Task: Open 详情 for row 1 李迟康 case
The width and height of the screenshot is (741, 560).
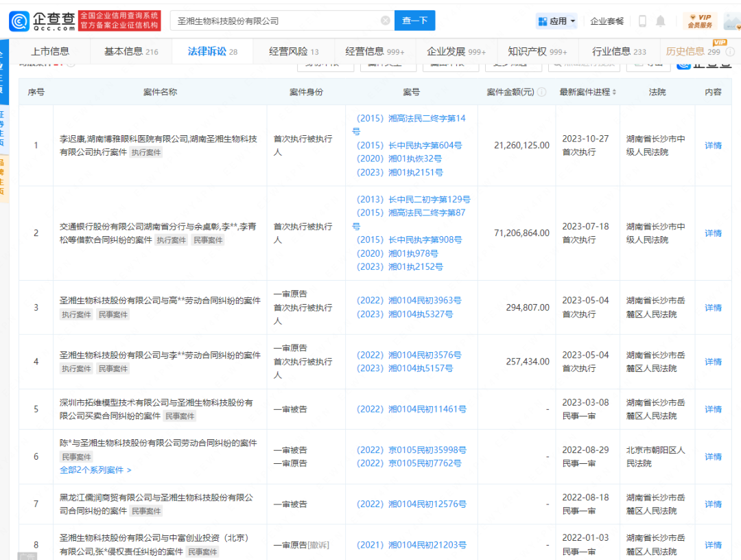Action: click(713, 145)
